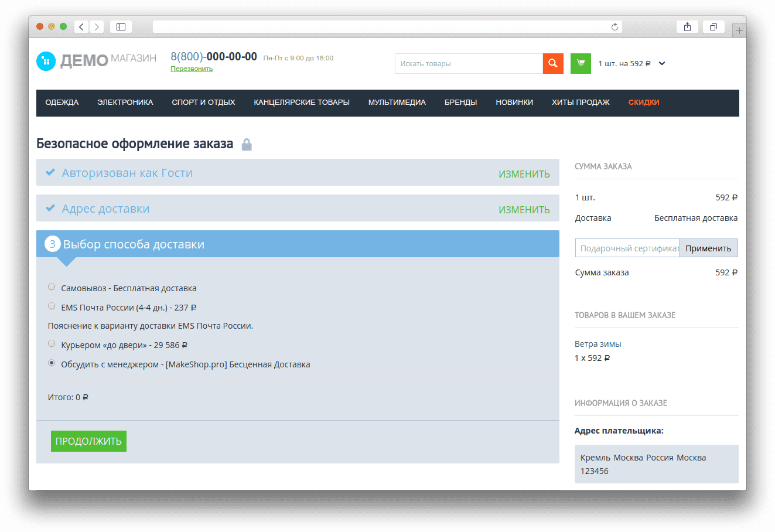Click the Итого: 0 ₽ total text

coord(68,397)
